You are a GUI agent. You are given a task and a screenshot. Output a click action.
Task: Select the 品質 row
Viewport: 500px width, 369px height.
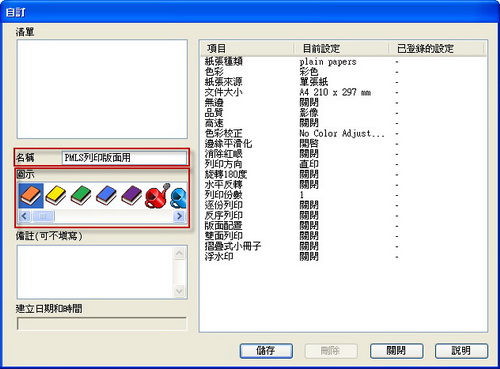tap(343, 113)
